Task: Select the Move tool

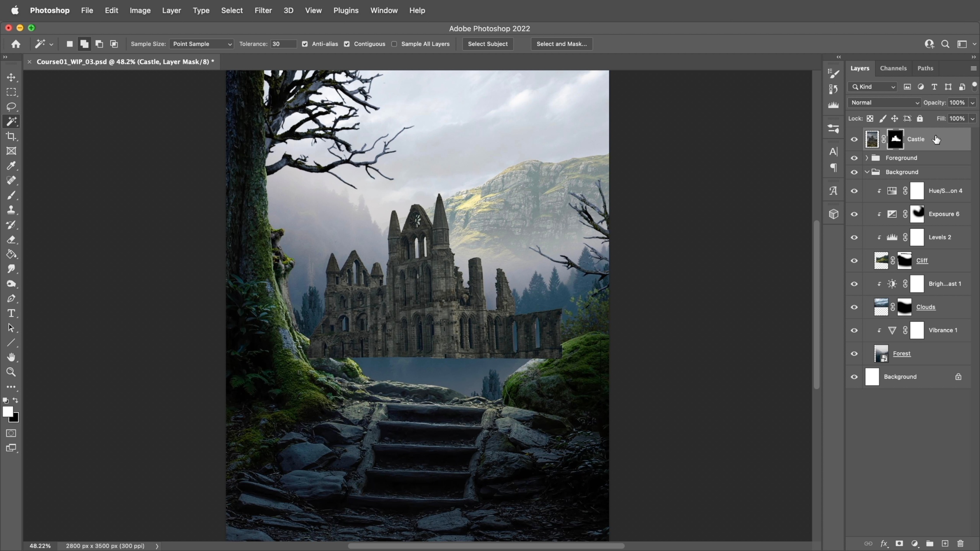Action: click(x=11, y=77)
